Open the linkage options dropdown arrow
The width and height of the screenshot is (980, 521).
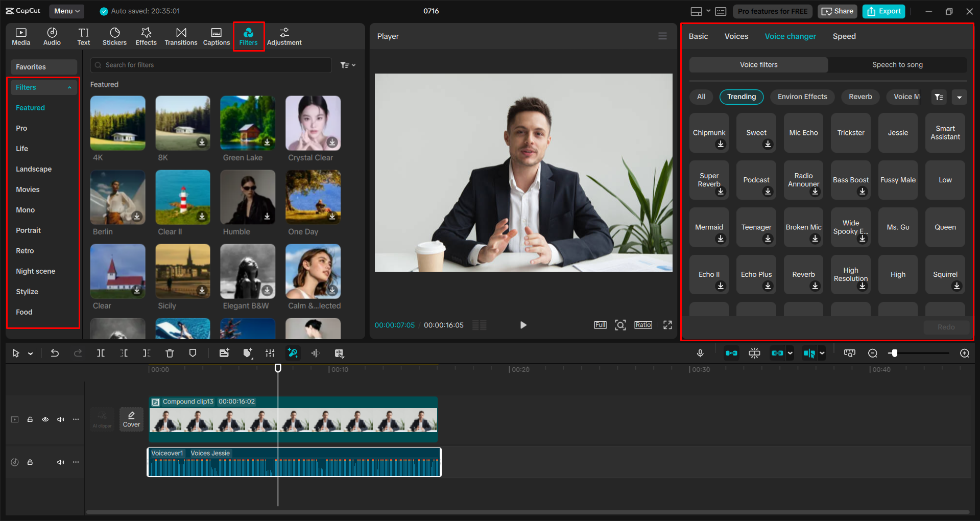[790, 353]
